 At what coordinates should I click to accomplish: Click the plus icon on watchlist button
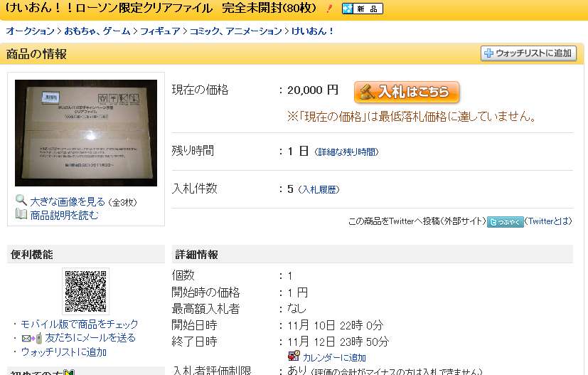coord(488,53)
